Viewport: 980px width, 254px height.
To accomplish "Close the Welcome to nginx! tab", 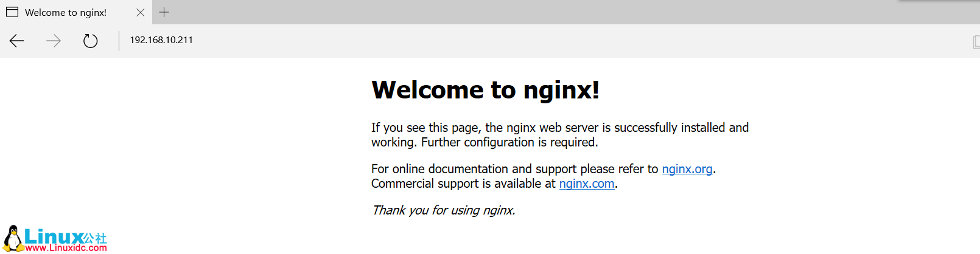I will coord(140,12).
